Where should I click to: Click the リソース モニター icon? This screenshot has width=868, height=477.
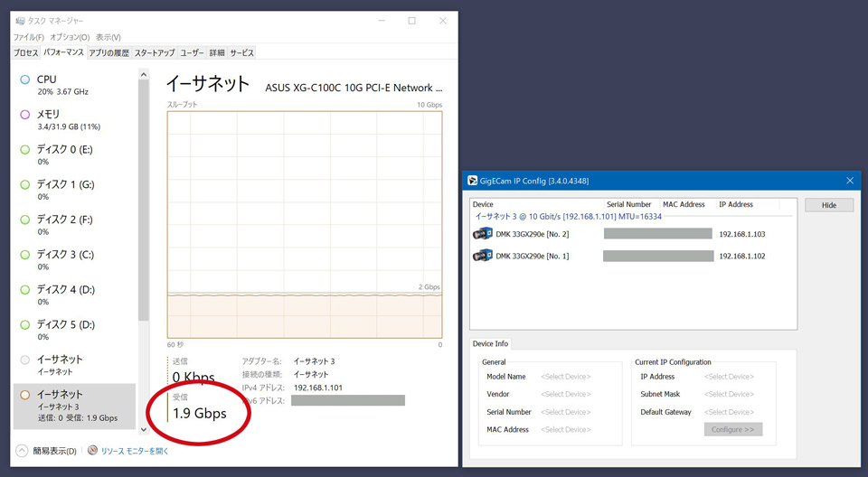click(x=92, y=451)
